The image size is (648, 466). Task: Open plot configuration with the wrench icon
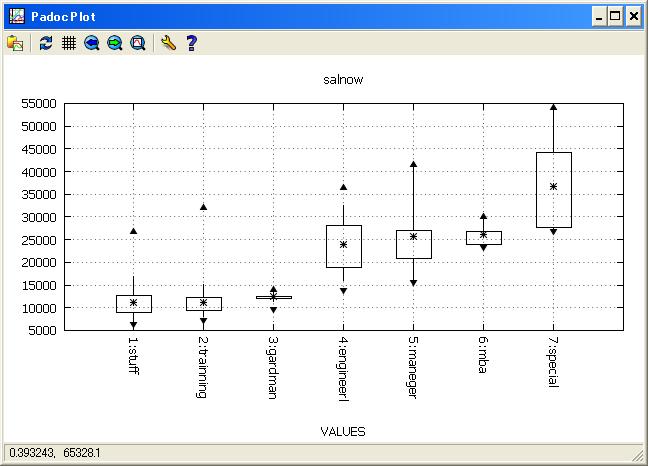pyautogui.click(x=168, y=43)
